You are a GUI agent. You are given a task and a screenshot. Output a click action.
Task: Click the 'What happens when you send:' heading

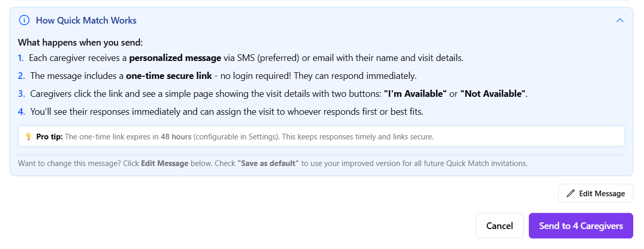click(x=80, y=43)
